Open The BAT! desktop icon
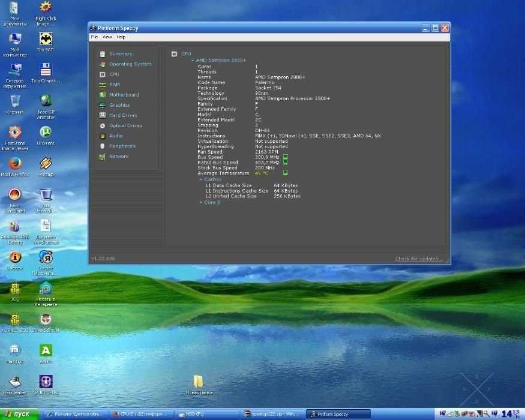 coord(46,42)
